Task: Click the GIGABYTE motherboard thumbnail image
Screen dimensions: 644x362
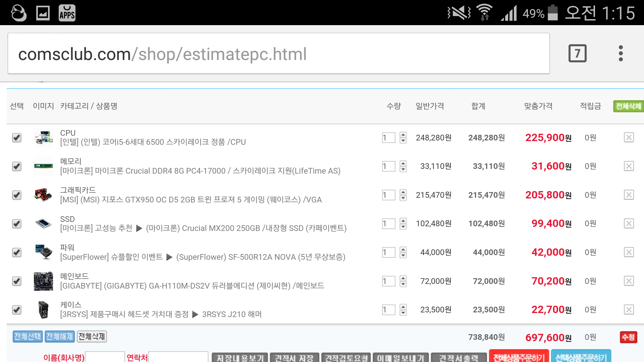Action: click(x=44, y=281)
